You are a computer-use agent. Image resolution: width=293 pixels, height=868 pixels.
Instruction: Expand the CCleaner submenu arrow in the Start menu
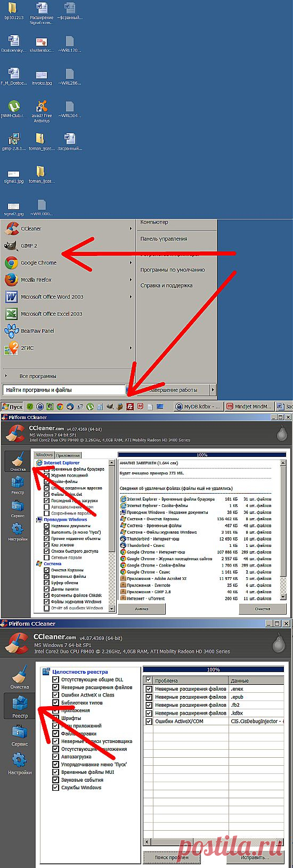point(131,228)
